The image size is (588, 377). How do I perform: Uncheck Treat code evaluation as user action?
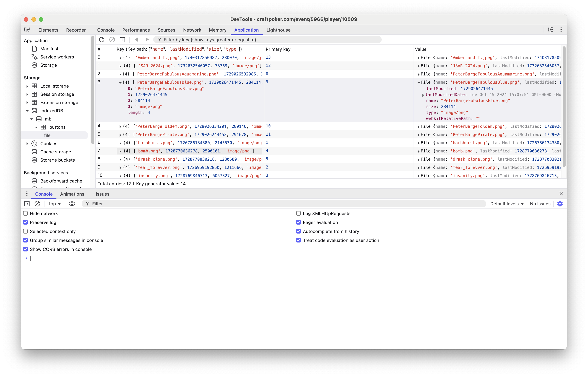pos(298,240)
